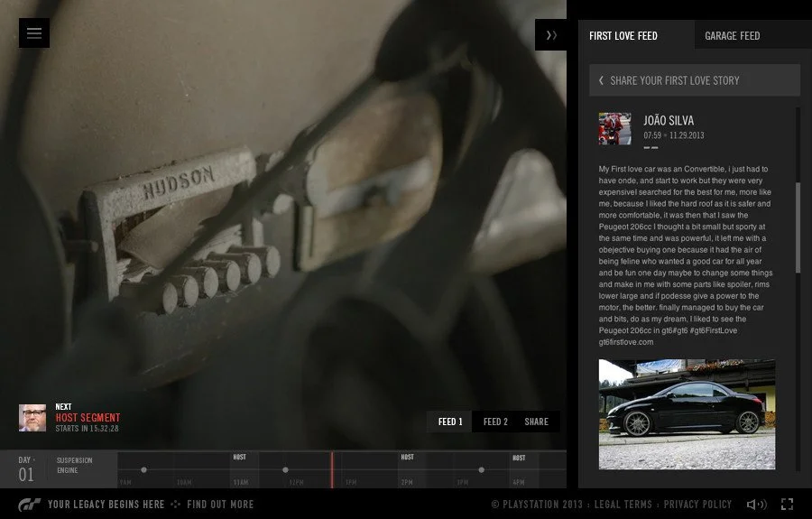Select Feed 2 video stream
812x519 pixels.
[495, 422]
